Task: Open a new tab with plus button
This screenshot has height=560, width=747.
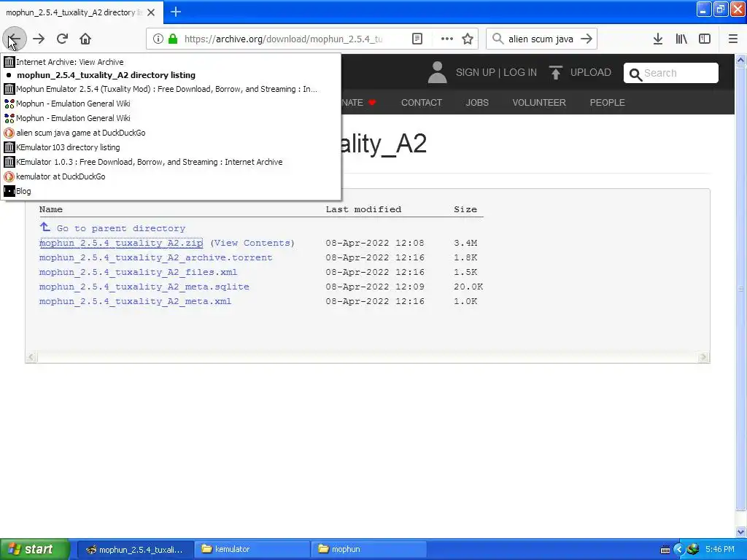Action: pyautogui.click(x=176, y=12)
